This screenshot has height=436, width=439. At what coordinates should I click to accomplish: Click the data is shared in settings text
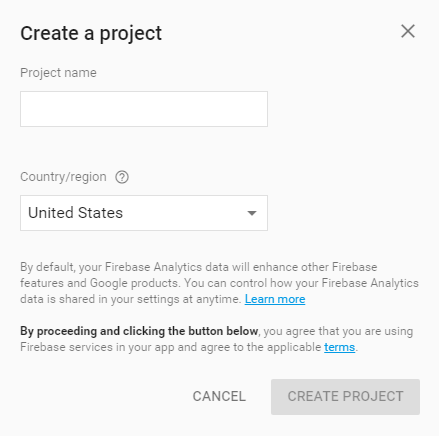coord(131,299)
